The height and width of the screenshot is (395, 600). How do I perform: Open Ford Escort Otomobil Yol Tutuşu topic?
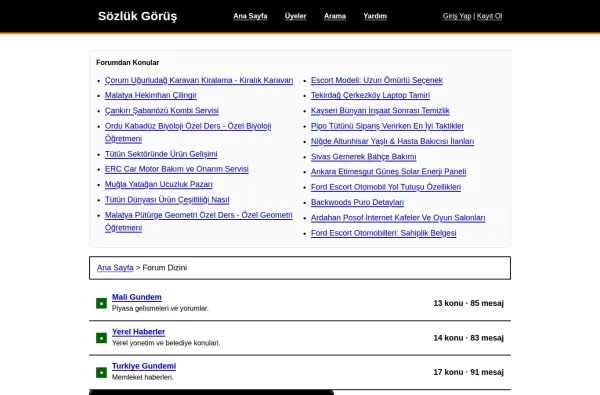[386, 187]
